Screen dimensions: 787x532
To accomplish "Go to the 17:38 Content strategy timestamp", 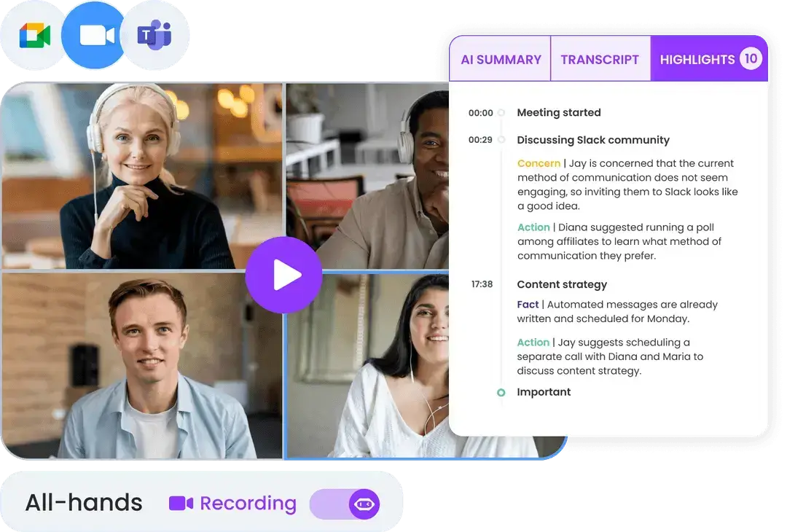I will (482, 284).
